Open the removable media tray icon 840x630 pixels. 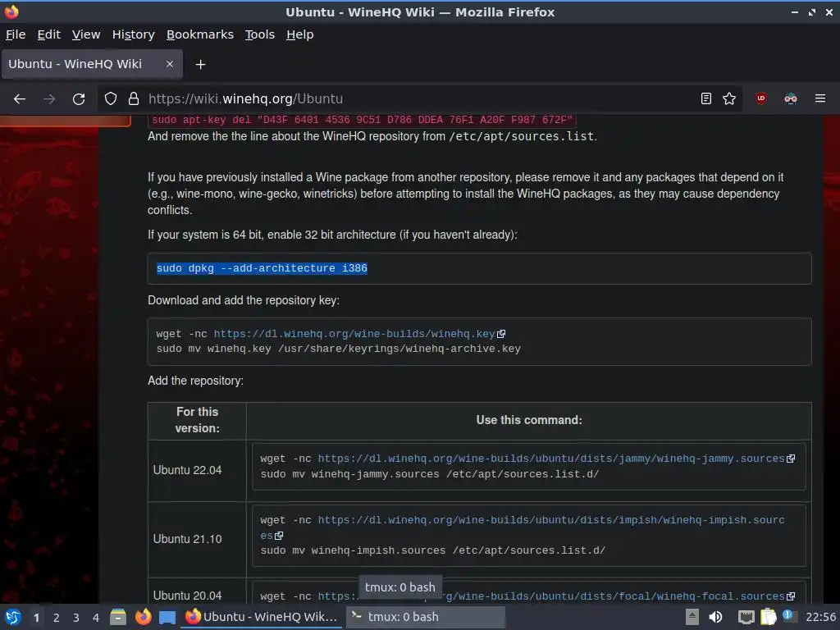pyautogui.click(x=692, y=617)
